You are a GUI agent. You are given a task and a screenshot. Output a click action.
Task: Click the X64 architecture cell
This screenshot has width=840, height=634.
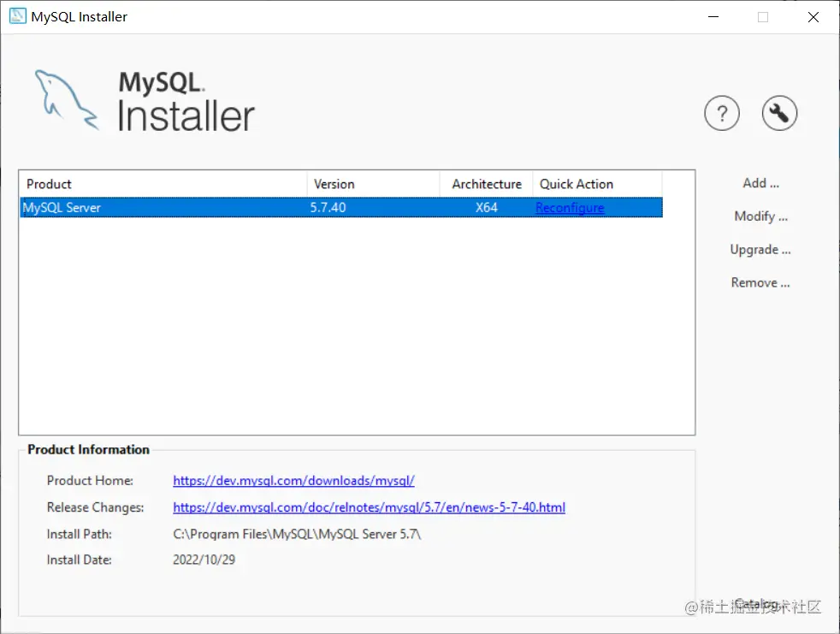click(x=487, y=207)
